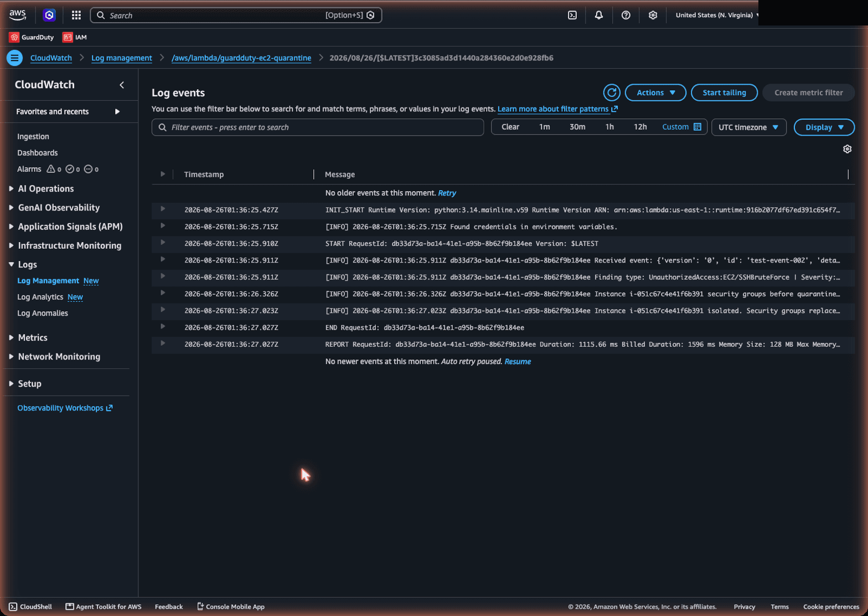The height and width of the screenshot is (616, 868).
Task: Select the 30m time range
Action: tap(577, 127)
